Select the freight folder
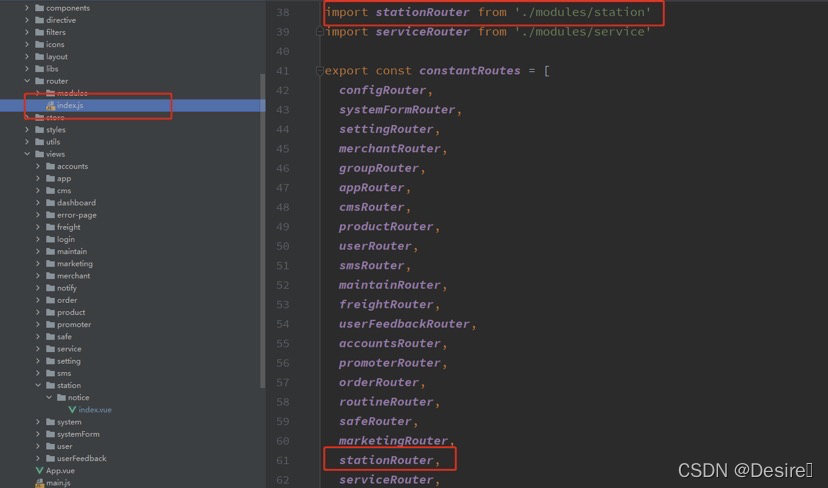The height and width of the screenshot is (488, 828). [x=69, y=227]
